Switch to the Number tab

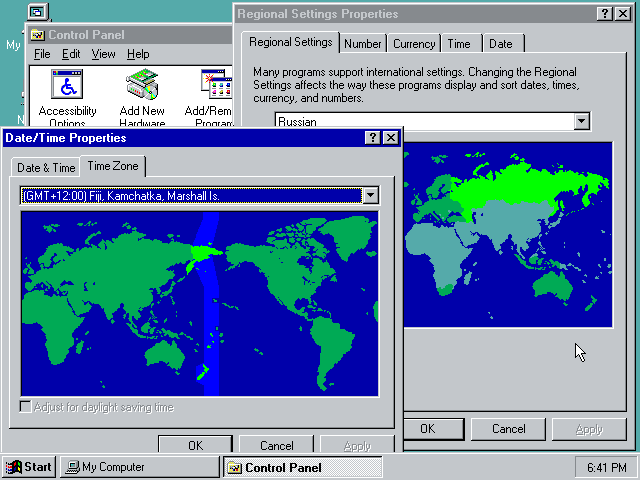(362, 44)
